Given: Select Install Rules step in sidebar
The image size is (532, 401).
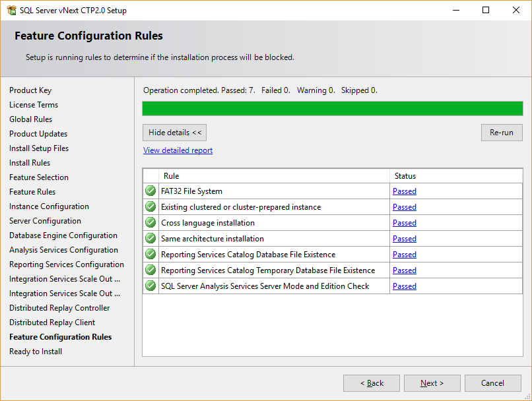Looking at the screenshot, I should point(30,163).
